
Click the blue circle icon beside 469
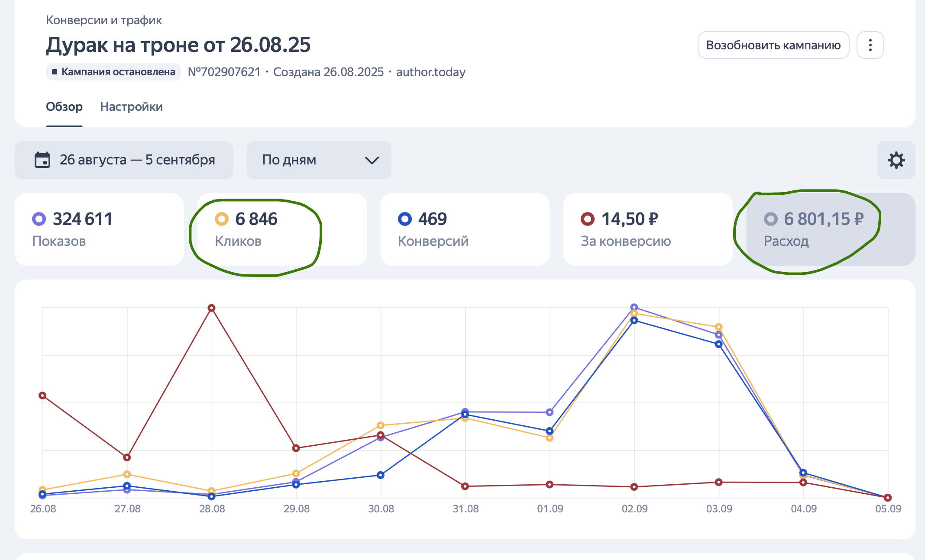405,219
